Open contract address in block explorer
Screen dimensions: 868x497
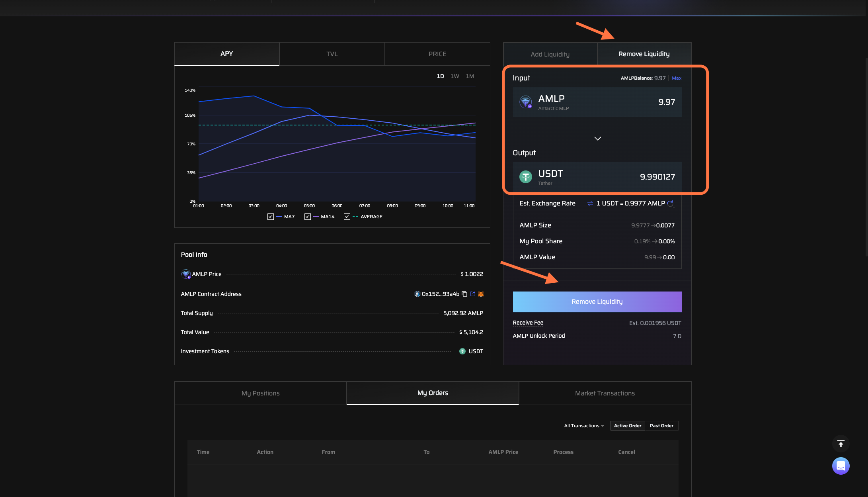(473, 294)
